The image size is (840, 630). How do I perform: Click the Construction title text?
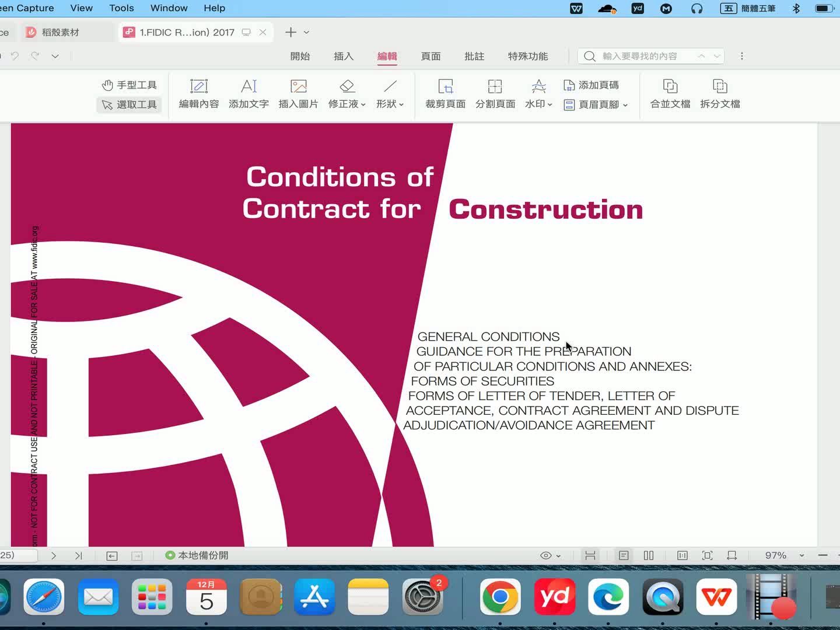545,209
